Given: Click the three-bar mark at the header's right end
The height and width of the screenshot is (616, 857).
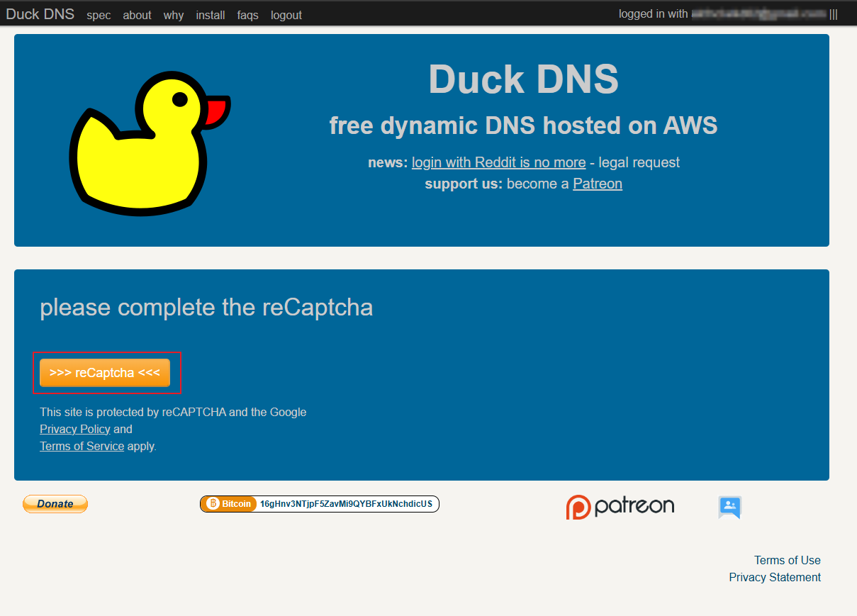Looking at the screenshot, I should [x=834, y=14].
